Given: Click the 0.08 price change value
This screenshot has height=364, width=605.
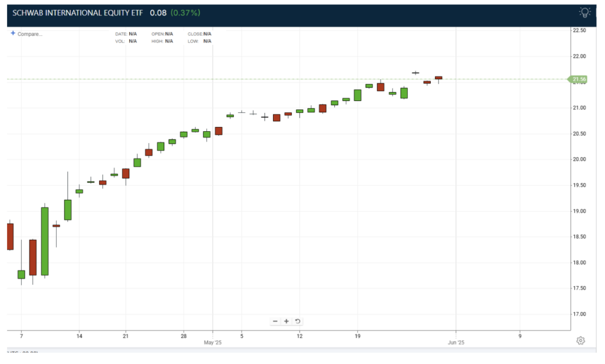Looking at the screenshot, I should (x=158, y=13).
